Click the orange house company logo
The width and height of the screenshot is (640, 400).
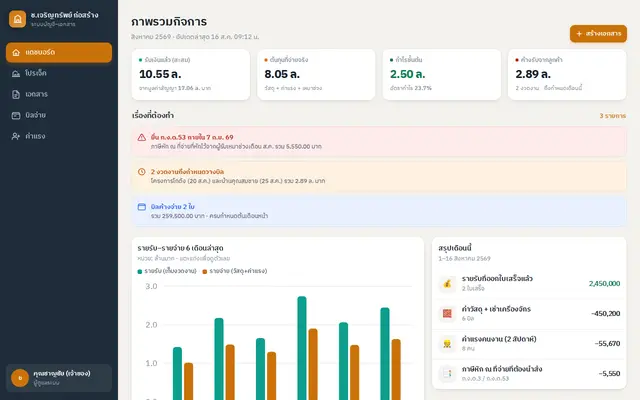[x=18, y=19]
